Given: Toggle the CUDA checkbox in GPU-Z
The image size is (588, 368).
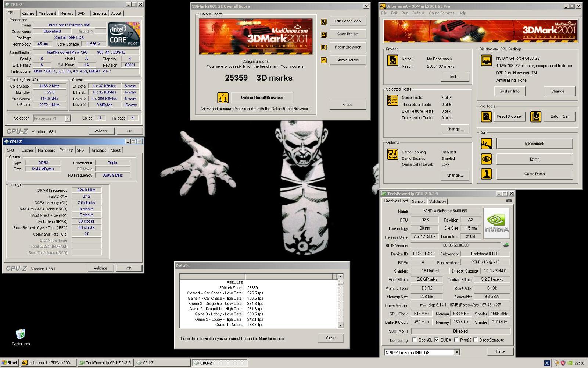Looking at the screenshot, I should 437,340.
